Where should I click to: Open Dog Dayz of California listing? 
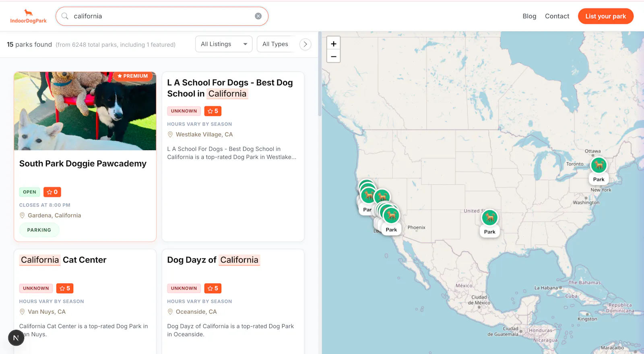tap(213, 260)
